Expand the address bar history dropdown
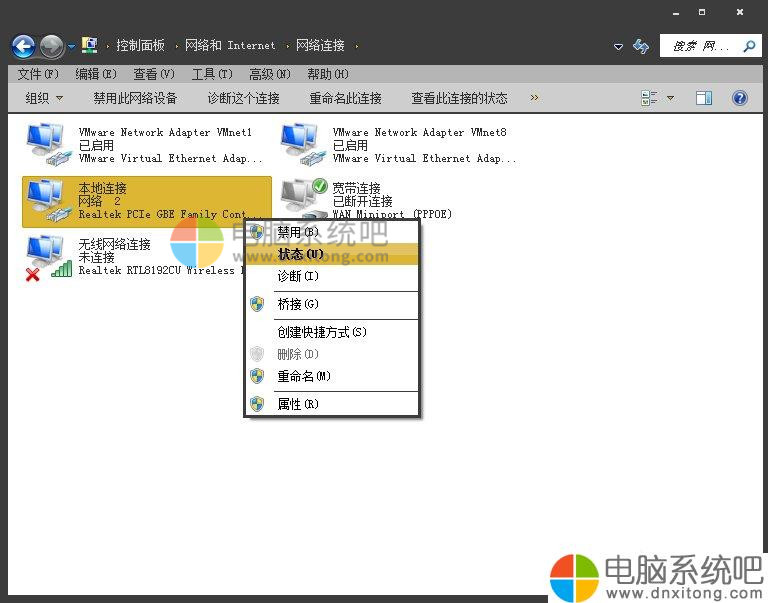Image resolution: width=768 pixels, height=603 pixels. (x=618, y=46)
